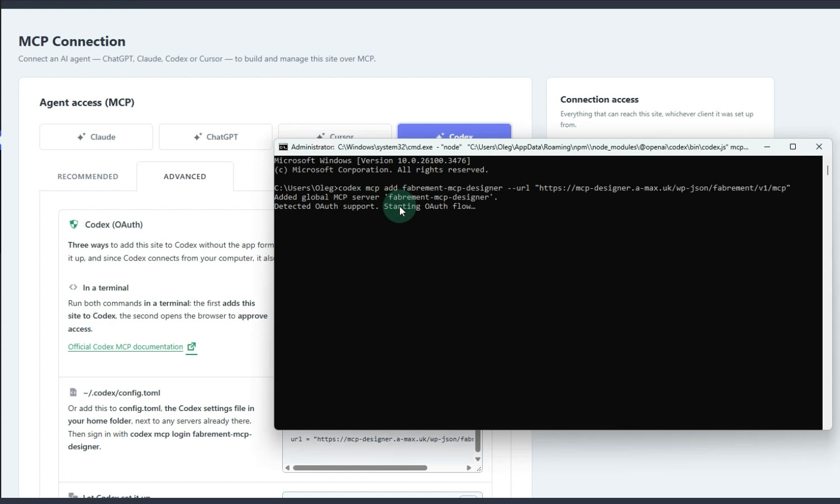Click the 'Added global MCP server' terminal line
The width and height of the screenshot is (840, 504).
click(x=386, y=197)
